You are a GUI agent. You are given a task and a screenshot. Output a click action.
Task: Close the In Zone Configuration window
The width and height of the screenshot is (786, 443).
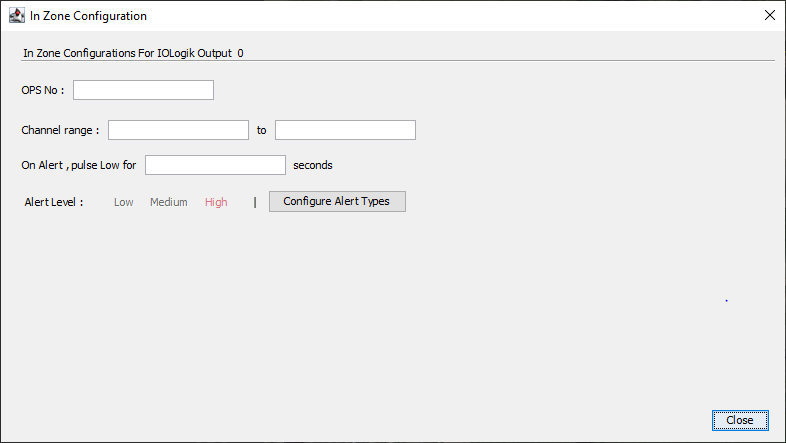tap(770, 16)
